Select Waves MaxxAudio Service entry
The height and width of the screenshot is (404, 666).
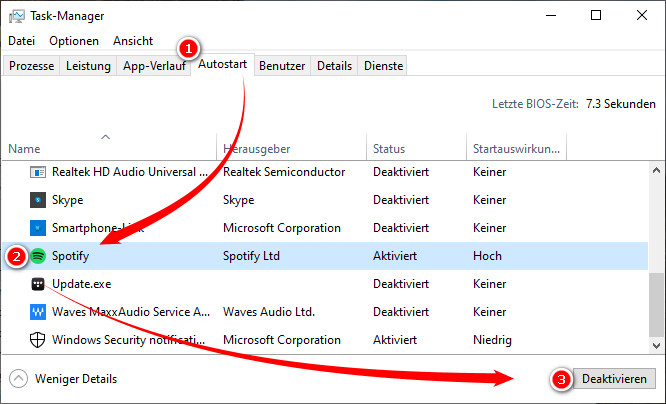[131, 312]
